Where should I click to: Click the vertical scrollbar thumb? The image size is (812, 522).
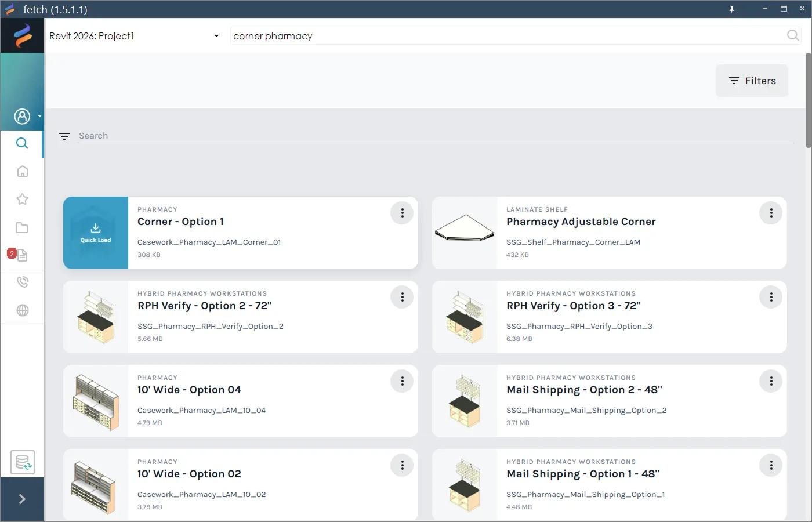[x=808, y=100]
